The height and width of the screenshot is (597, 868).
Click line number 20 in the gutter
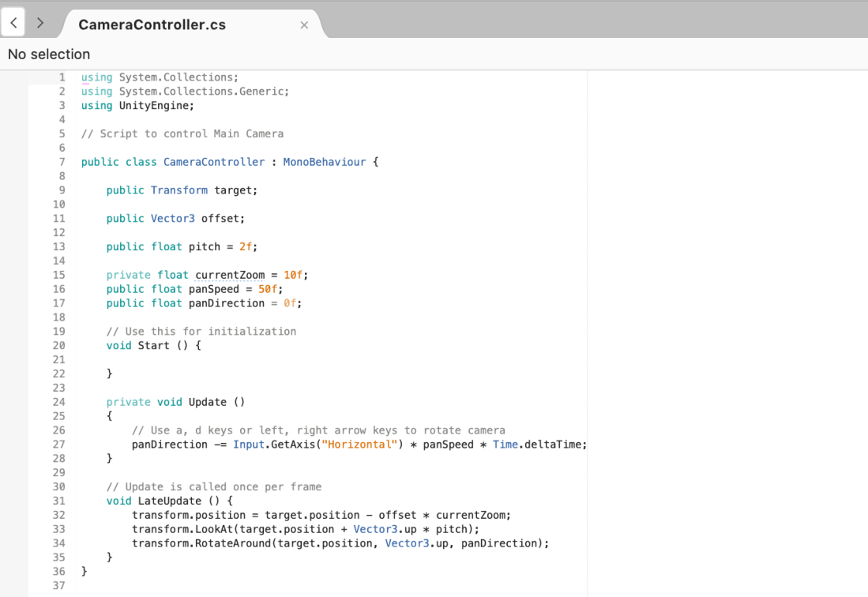coord(59,345)
